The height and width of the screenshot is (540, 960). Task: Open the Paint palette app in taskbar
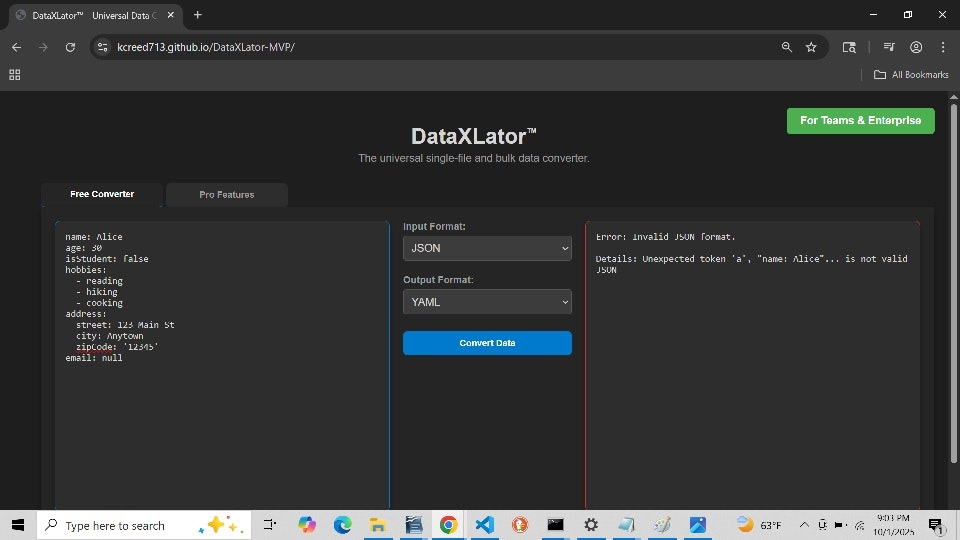(662, 525)
